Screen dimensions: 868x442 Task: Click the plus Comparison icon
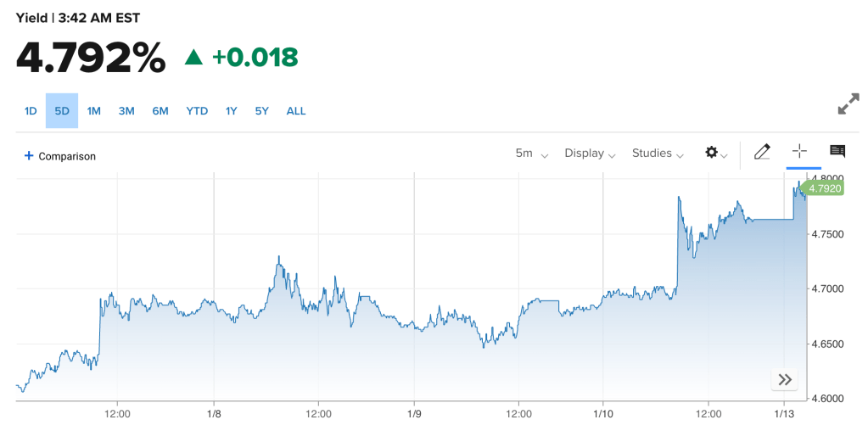coord(29,156)
